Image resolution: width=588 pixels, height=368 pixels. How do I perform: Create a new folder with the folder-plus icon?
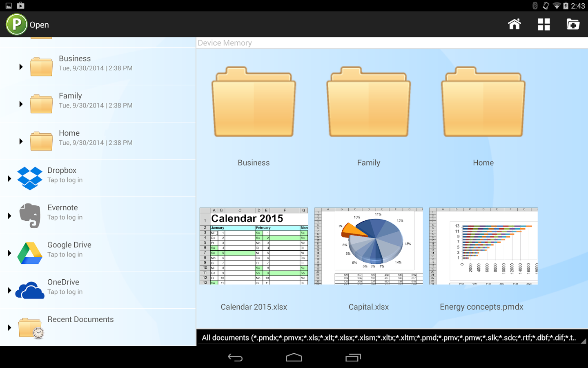tap(573, 24)
